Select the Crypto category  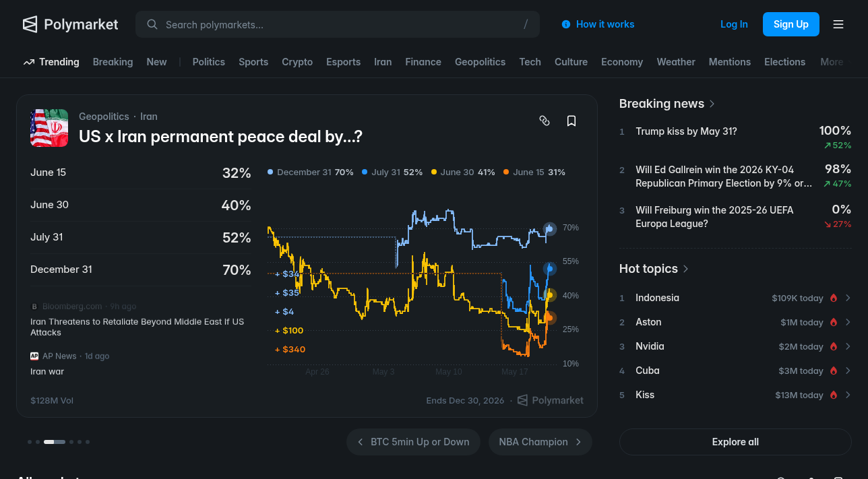pos(297,62)
